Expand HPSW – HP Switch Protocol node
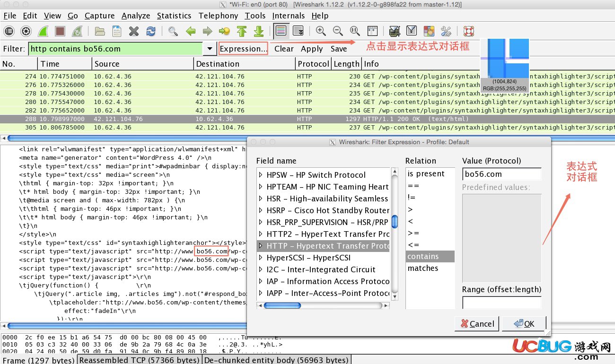 click(261, 175)
